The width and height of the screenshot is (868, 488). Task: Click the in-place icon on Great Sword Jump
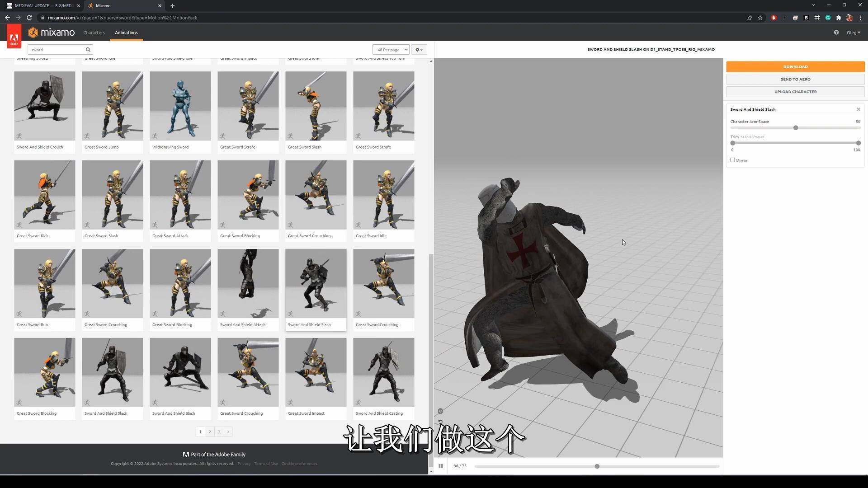87,136
